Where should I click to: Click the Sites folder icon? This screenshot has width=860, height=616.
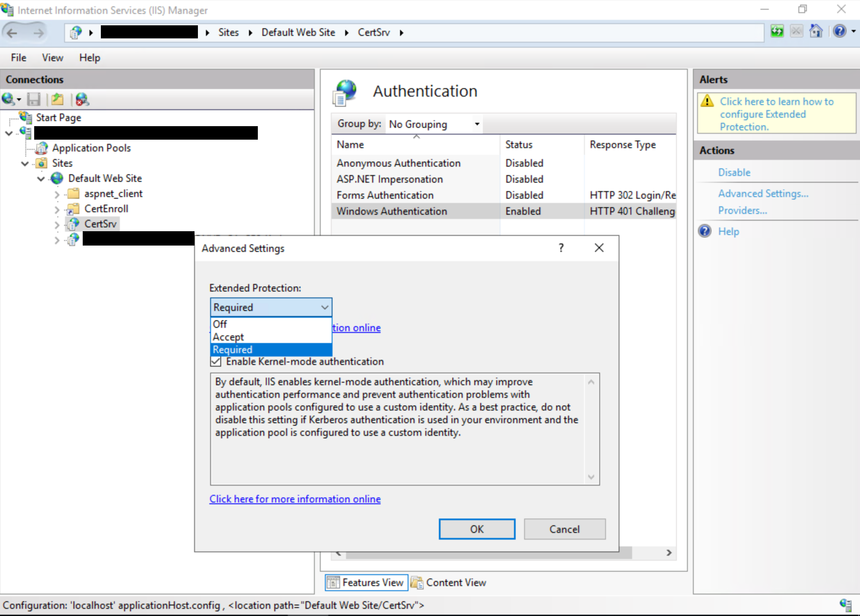[42, 163]
